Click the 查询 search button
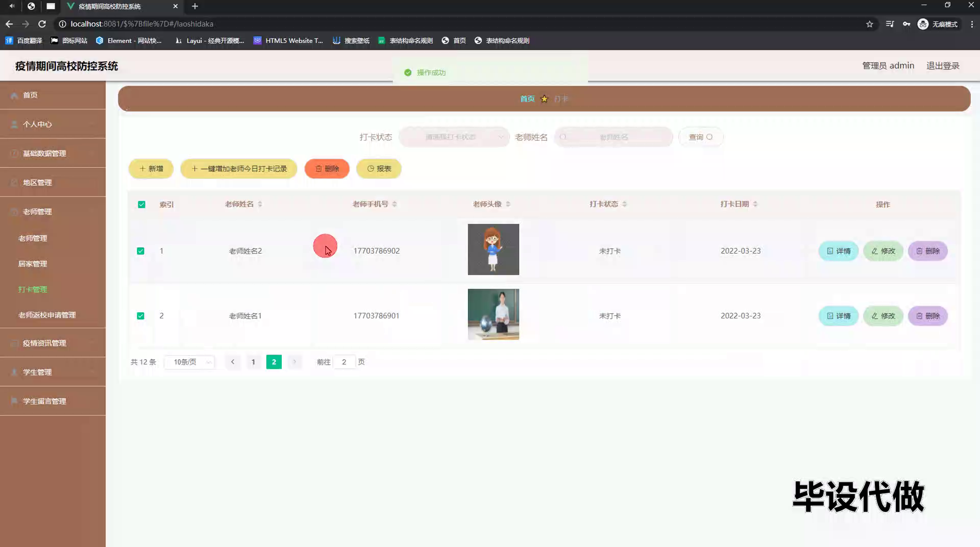This screenshot has width=980, height=547. [701, 137]
